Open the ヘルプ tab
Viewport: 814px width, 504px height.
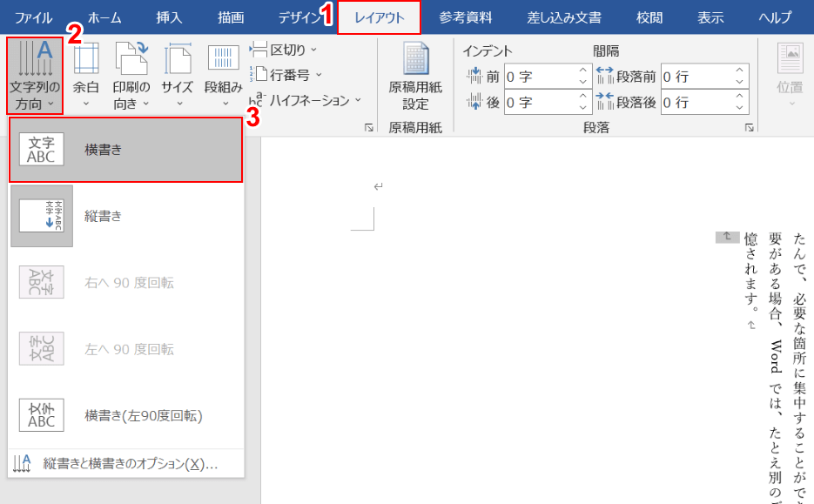tap(775, 17)
